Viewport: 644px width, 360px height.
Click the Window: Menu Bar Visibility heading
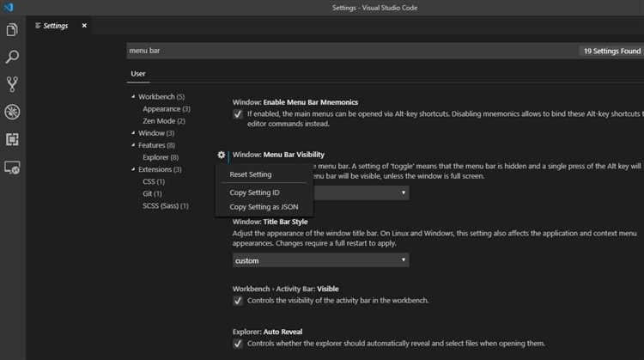pyautogui.click(x=278, y=155)
